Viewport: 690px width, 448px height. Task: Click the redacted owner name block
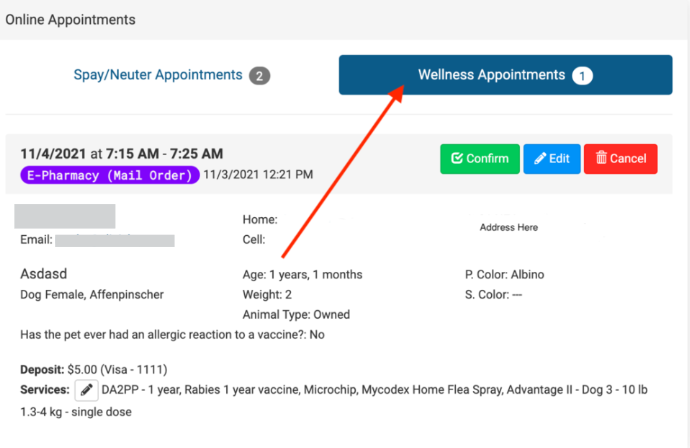point(67,215)
